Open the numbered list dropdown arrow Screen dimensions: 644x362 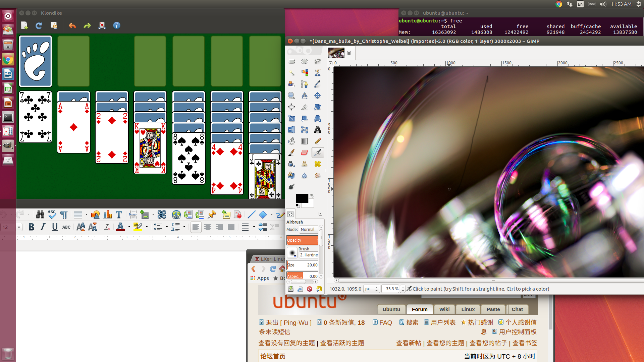tap(184, 227)
